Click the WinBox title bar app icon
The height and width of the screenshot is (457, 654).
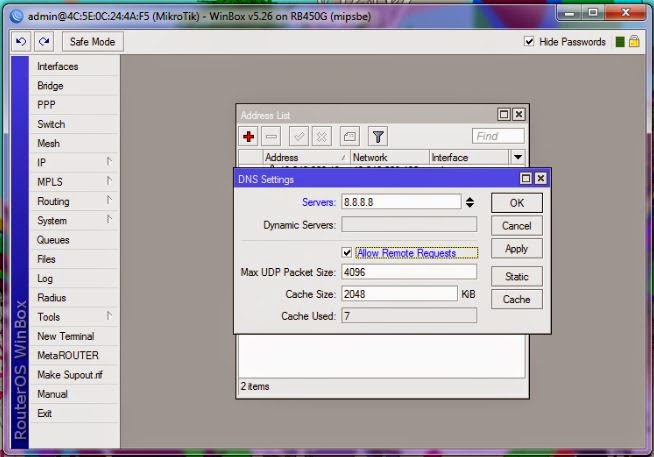tap(17, 16)
